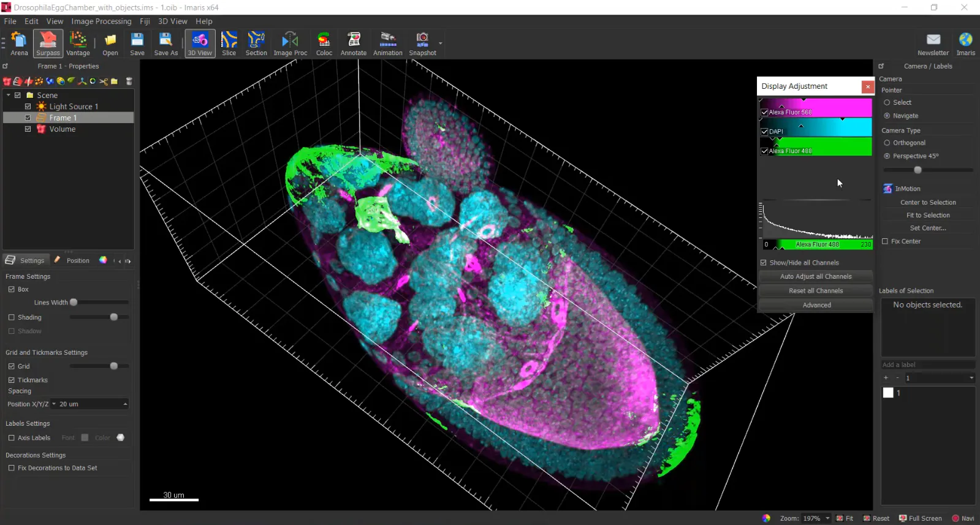The width and height of the screenshot is (980, 525).
Task: Click the Save As toolbar icon
Action: coord(165,44)
